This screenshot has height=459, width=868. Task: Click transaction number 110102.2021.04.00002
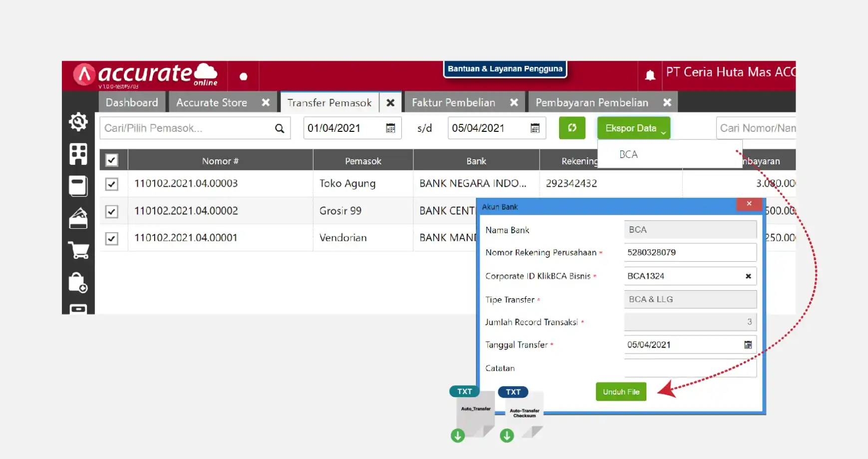coord(186,211)
